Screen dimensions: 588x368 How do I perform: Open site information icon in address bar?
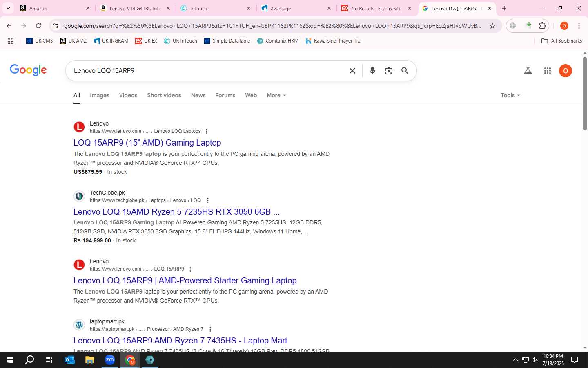56,26
